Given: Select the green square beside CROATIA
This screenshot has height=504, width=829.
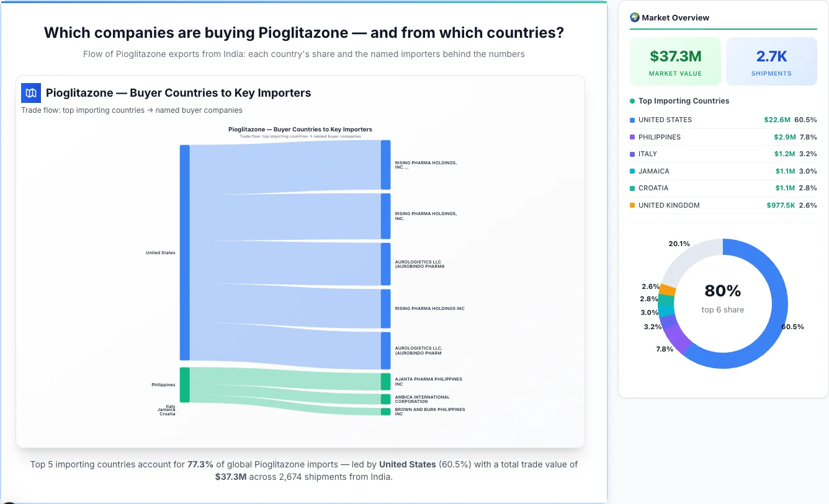Looking at the screenshot, I should [x=632, y=188].
